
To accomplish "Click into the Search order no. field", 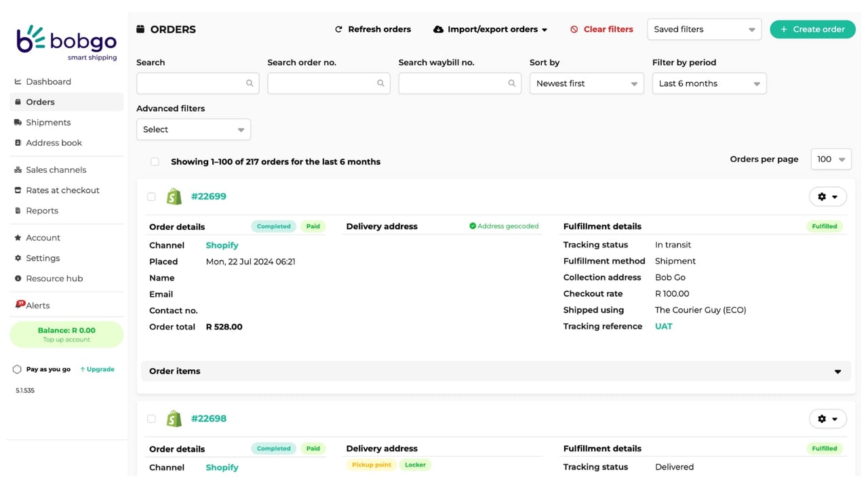I will 328,83.
